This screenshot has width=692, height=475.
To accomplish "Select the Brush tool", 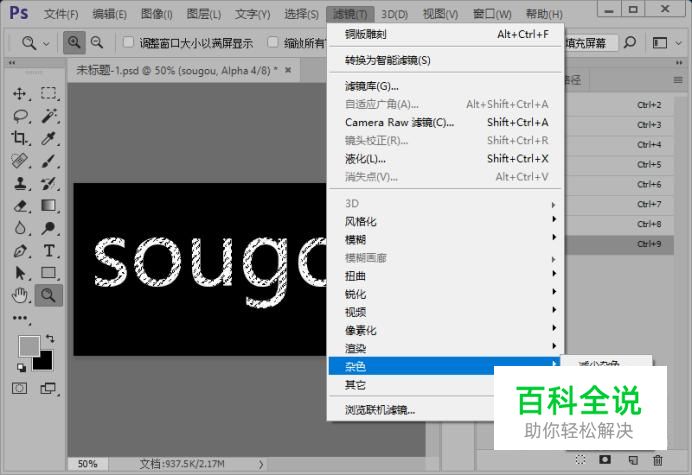I will (49, 161).
